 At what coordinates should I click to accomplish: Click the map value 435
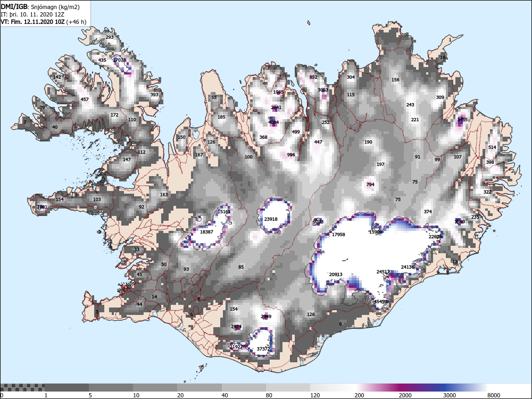coord(102,60)
